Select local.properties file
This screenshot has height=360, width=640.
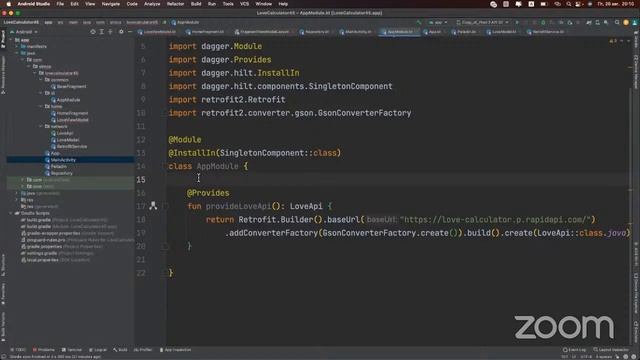coord(55,260)
